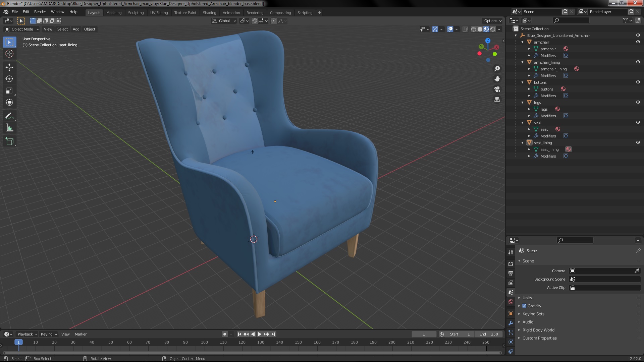Select the Annotate tool

coord(9,116)
